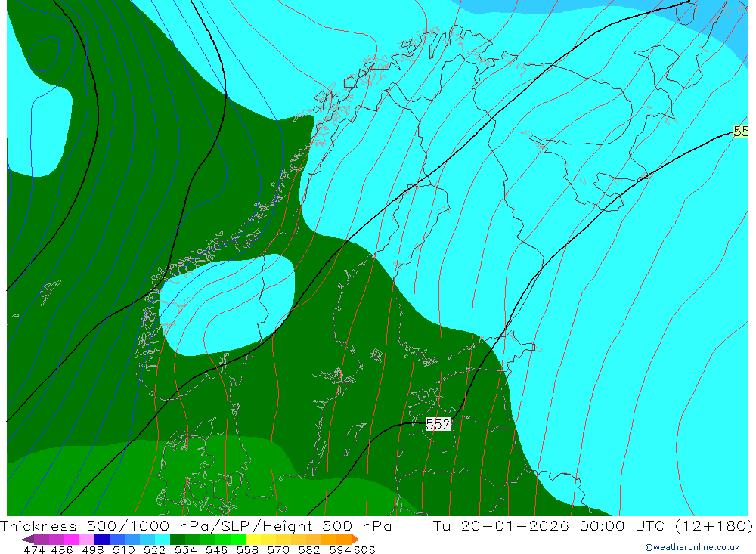Open the weatheronline.co.uk copyright link
This screenshot has width=756, height=554.
(x=692, y=546)
